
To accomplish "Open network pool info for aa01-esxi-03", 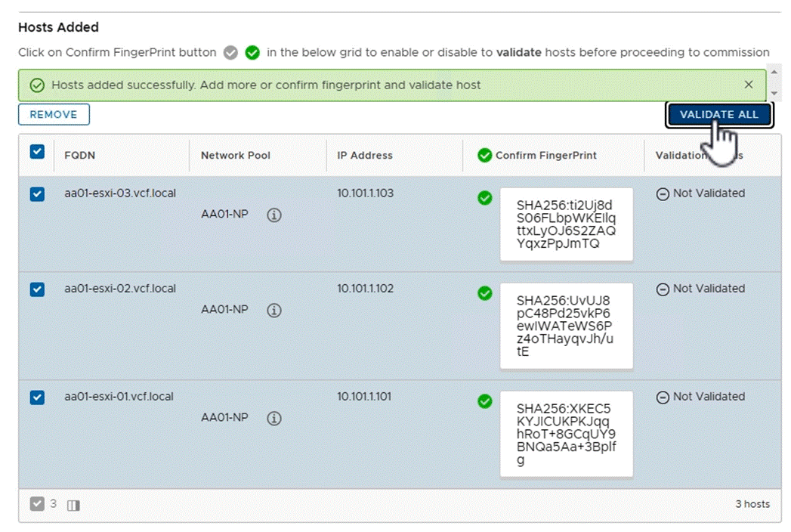I will pyautogui.click(x=274, y=215).
